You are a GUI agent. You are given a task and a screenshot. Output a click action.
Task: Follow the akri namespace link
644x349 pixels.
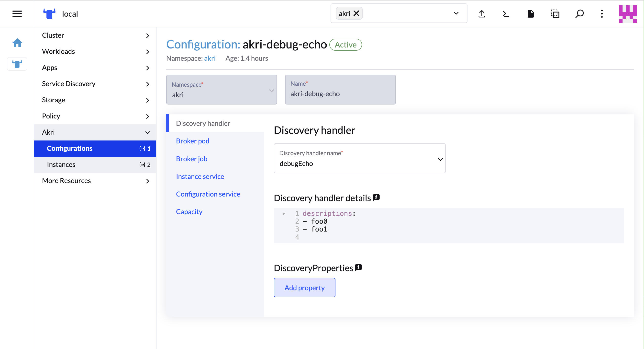coord(210,58)
